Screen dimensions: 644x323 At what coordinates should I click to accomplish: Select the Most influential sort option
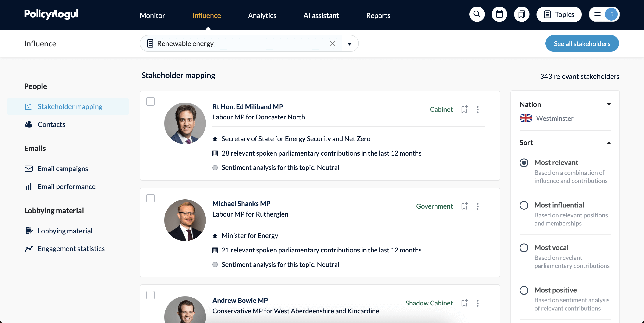[x=524, y=205]
